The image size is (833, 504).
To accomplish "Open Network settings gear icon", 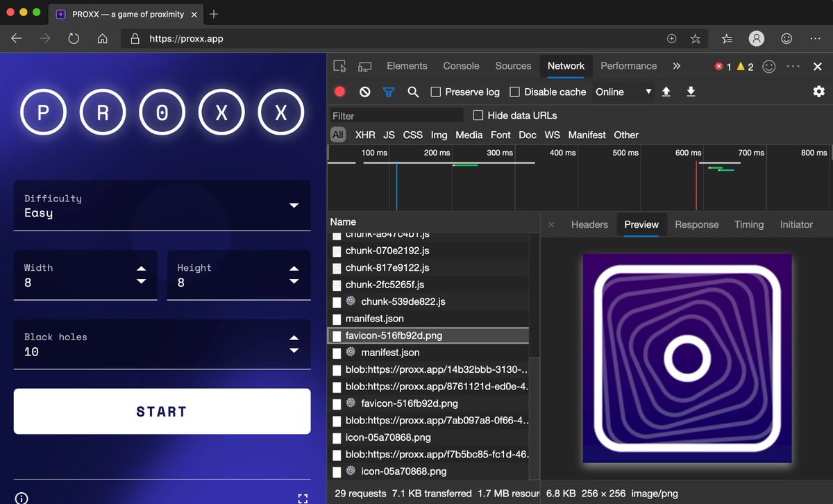I will point(819,92).
